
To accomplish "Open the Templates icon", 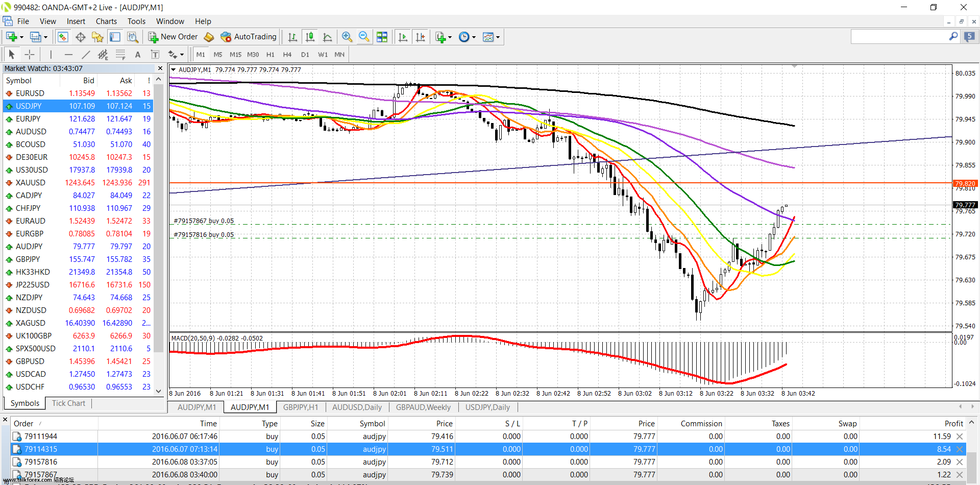I will (488, 37).
